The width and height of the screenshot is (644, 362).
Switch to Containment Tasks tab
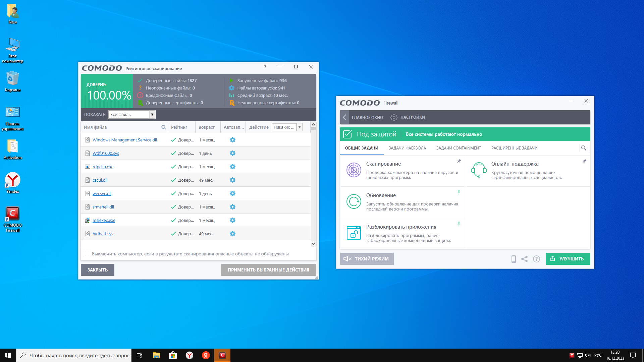[458, 148]
